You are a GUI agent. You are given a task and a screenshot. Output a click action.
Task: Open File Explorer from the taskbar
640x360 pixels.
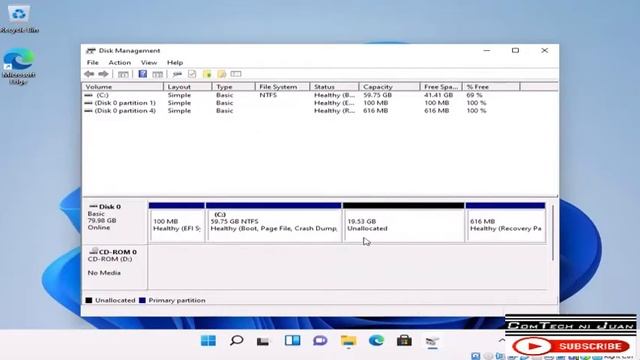[348, 340]
